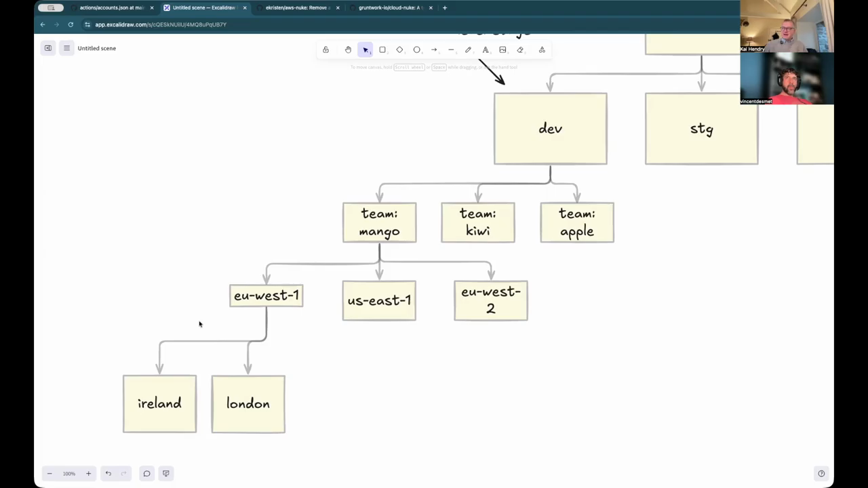Toggle the sidebar panel button

tap(48, 48)
